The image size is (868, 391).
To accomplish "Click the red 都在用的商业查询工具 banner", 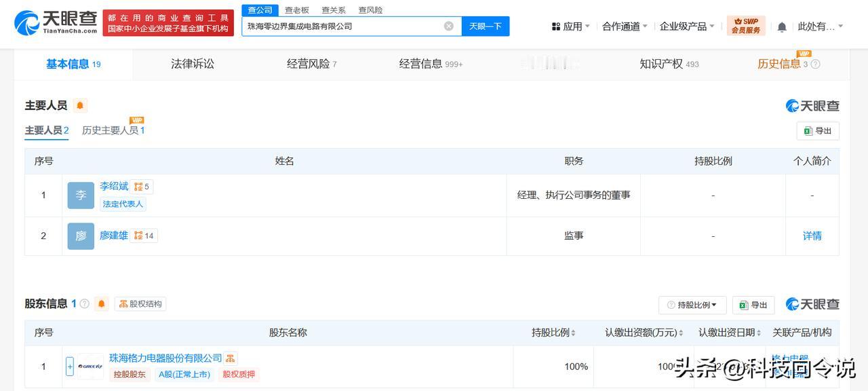I will click(168, 24).
